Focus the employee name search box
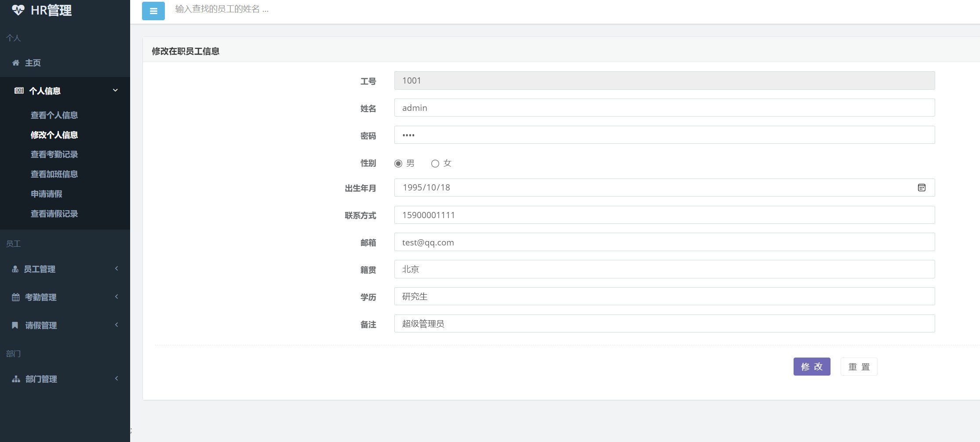 point(222,9)
